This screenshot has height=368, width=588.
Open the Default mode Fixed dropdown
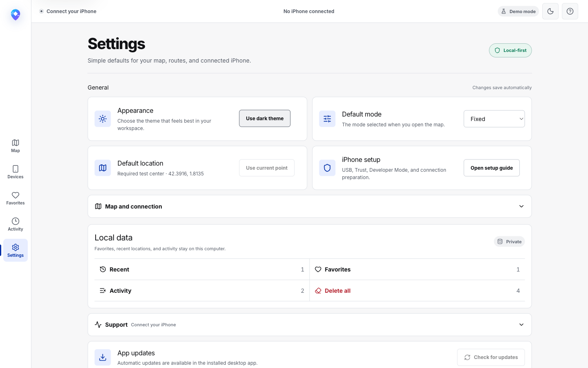[x=494, y=119]
